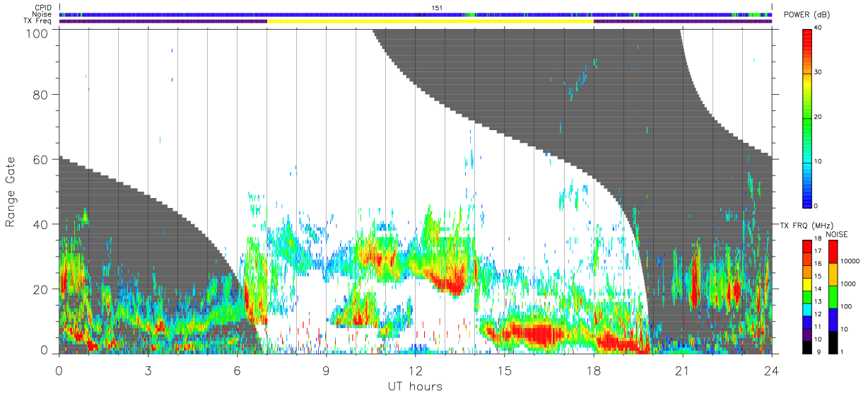Image resolution: width=868 pixels, height=401 pixels.
Task: Click the 13 label on TX FRQ legend
Action: click(x=819, y=302)
